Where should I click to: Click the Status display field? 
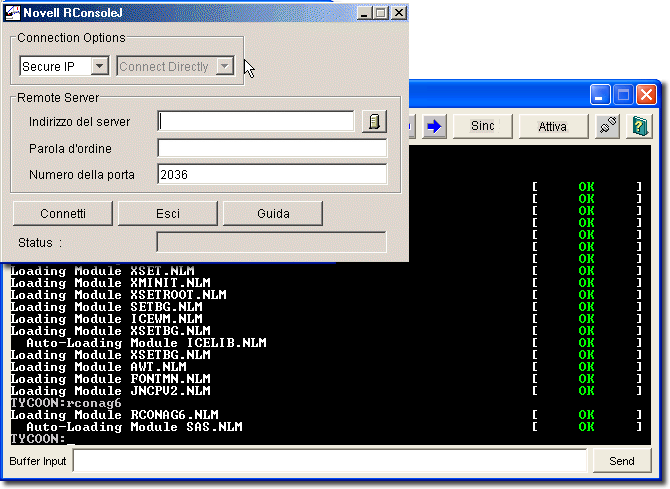pyautogui.click(x=272, y=242)
